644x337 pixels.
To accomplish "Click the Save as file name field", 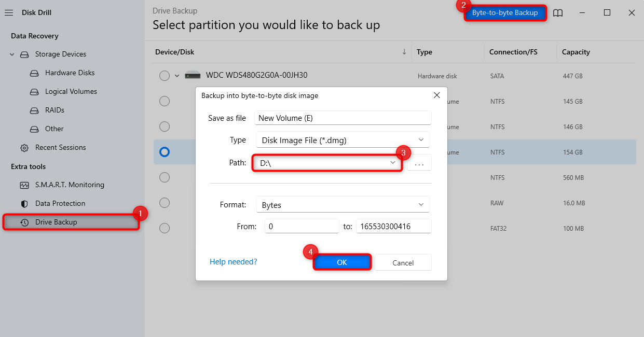I will click(342, 118).
